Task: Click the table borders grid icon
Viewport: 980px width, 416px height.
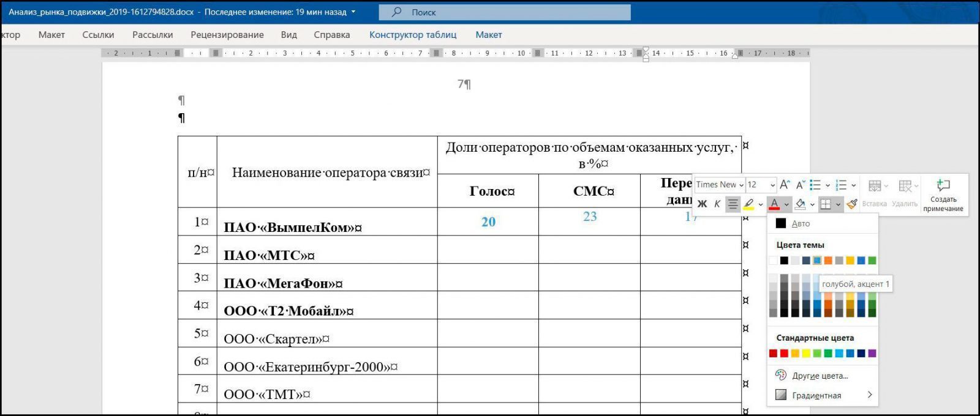Action: [826, 204]
